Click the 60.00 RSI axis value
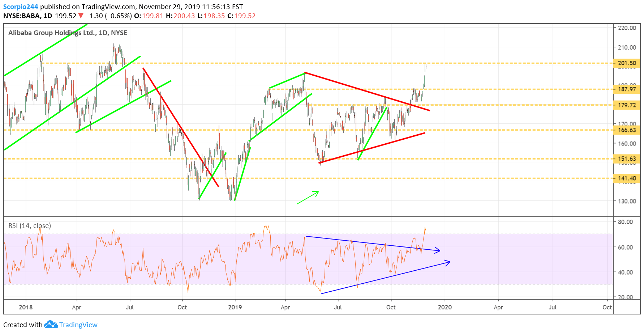Viewport: 644px width, 334px height. [x=625, y=247]
